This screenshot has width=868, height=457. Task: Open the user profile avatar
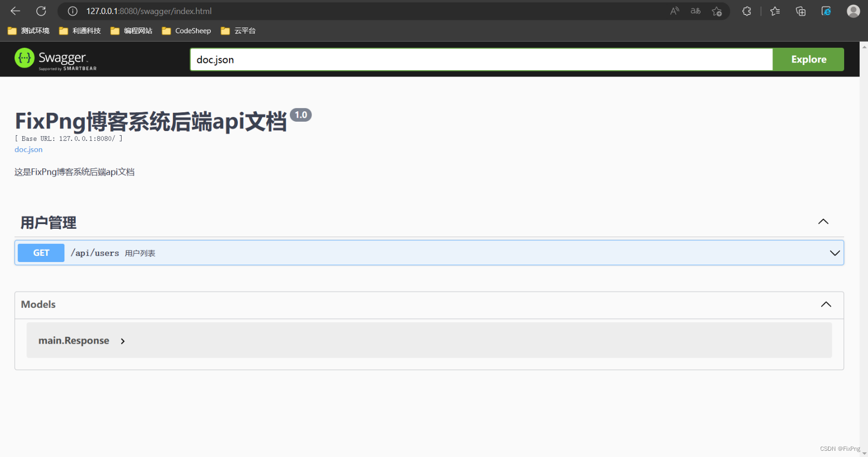point(853,11)
